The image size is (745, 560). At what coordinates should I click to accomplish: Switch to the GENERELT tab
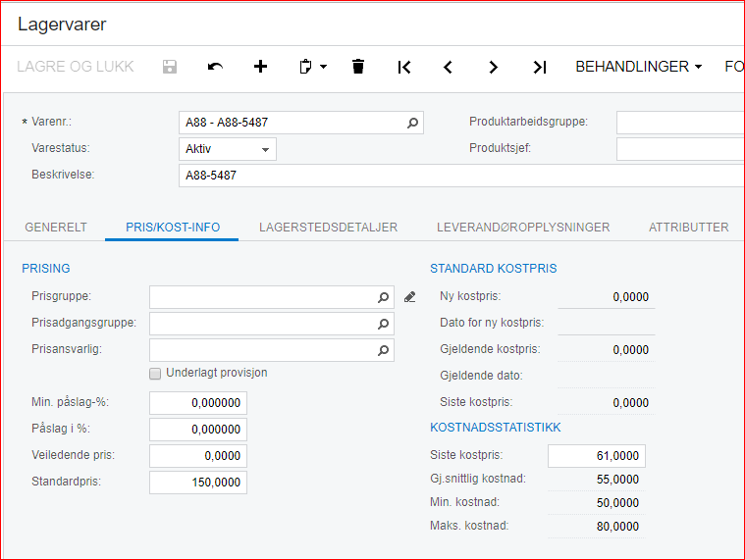pos(56,228)
